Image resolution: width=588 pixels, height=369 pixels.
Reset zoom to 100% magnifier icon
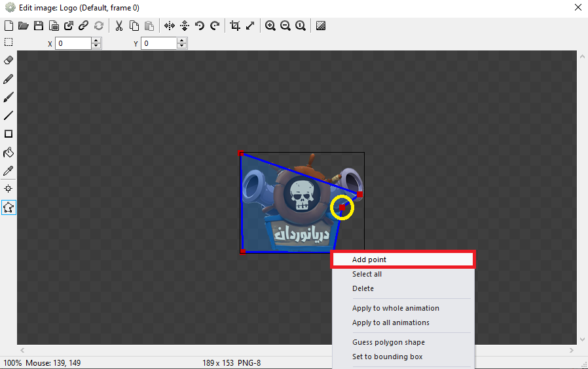pos(301,26)
